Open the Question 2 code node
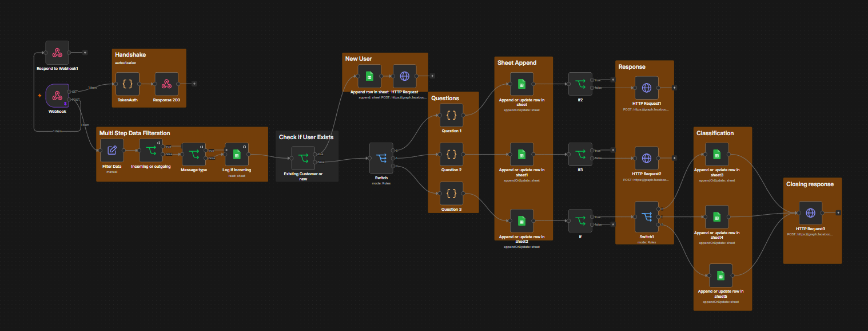The width and height of the screenshot is (868, 331). click(451, 155)
